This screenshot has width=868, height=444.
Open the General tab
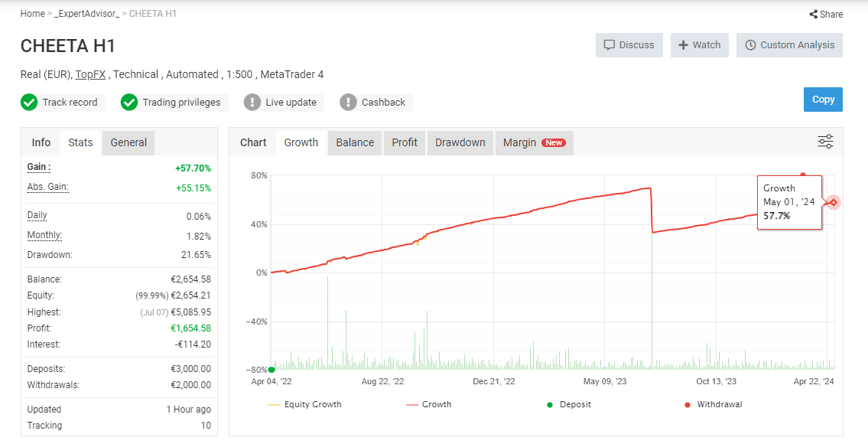(x=128, y=142)
